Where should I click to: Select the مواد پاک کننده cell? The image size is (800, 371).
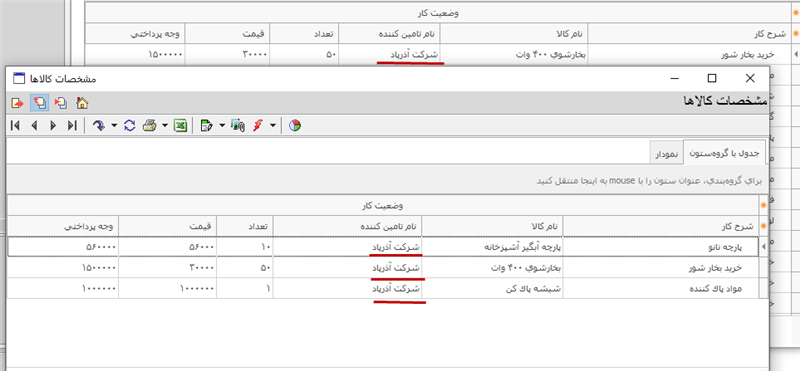[660, 288]
